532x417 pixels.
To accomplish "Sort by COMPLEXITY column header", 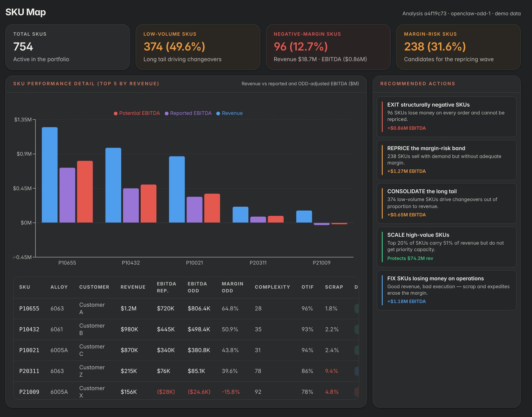I will [x=272, y=287].
